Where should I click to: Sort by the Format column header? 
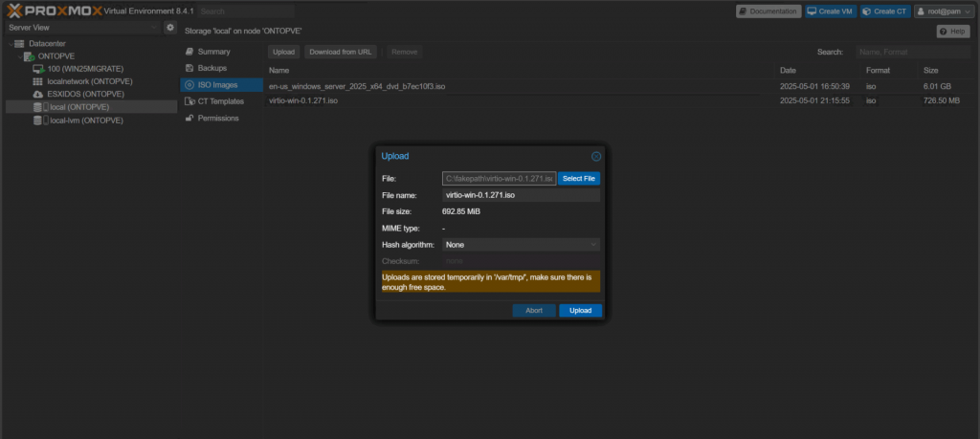click(x=889, y=71)
